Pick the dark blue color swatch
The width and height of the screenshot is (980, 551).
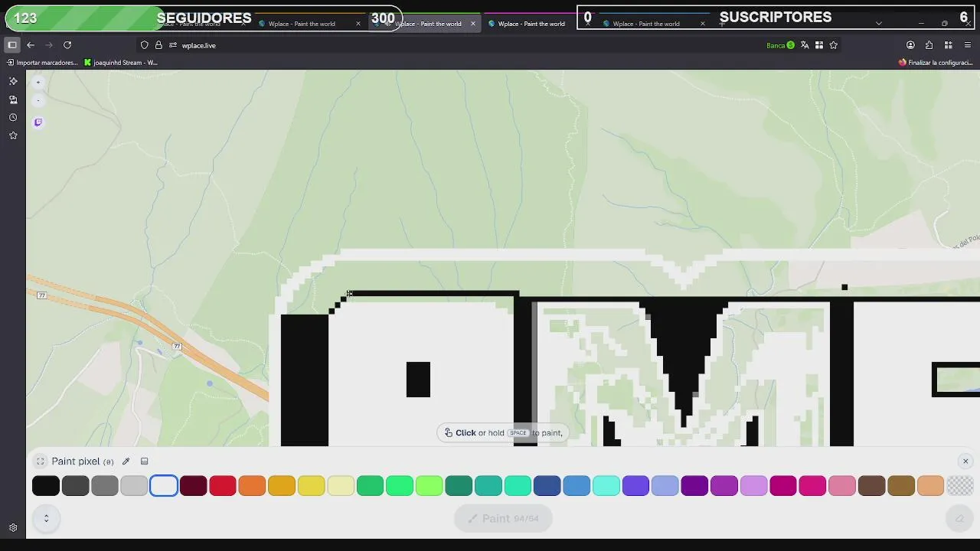coord(547,486)
